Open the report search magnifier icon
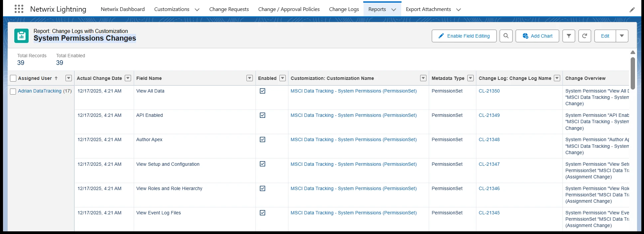Screen dimensions: 644x234 506,36
